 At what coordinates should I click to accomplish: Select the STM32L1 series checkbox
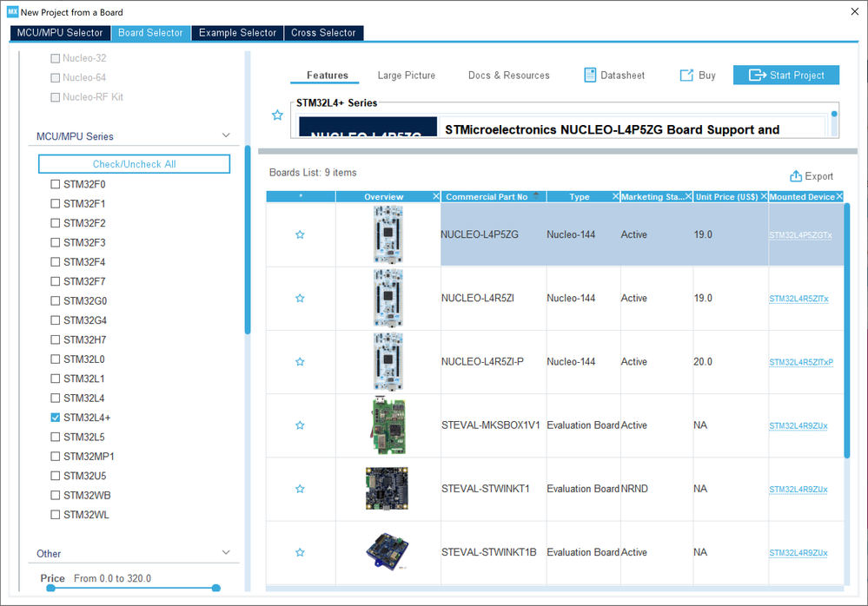point(56,379)
